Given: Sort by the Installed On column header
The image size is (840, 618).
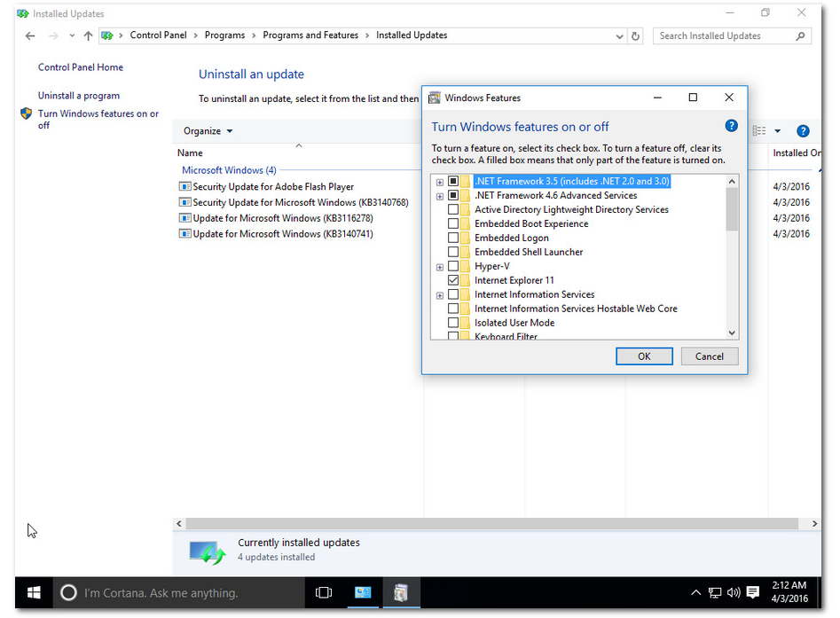Looking at the screenshot, I should (796, 153).
